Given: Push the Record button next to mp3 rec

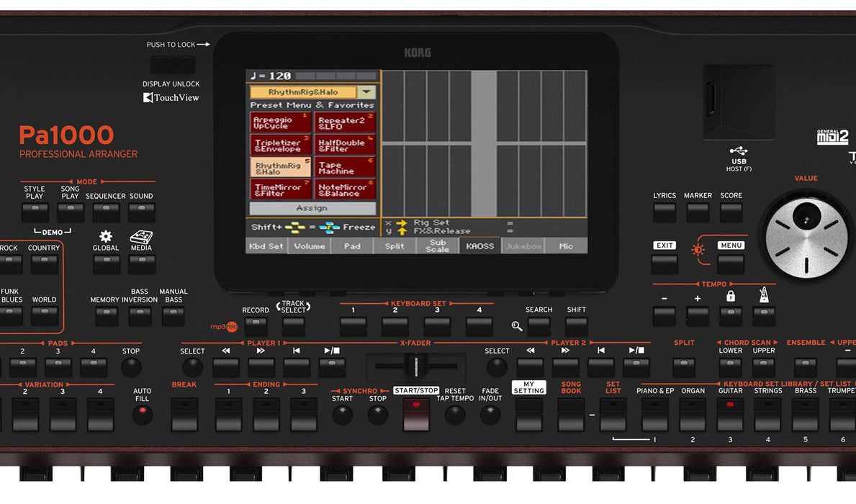Looking at the screenshot, I should pos(256,326).
